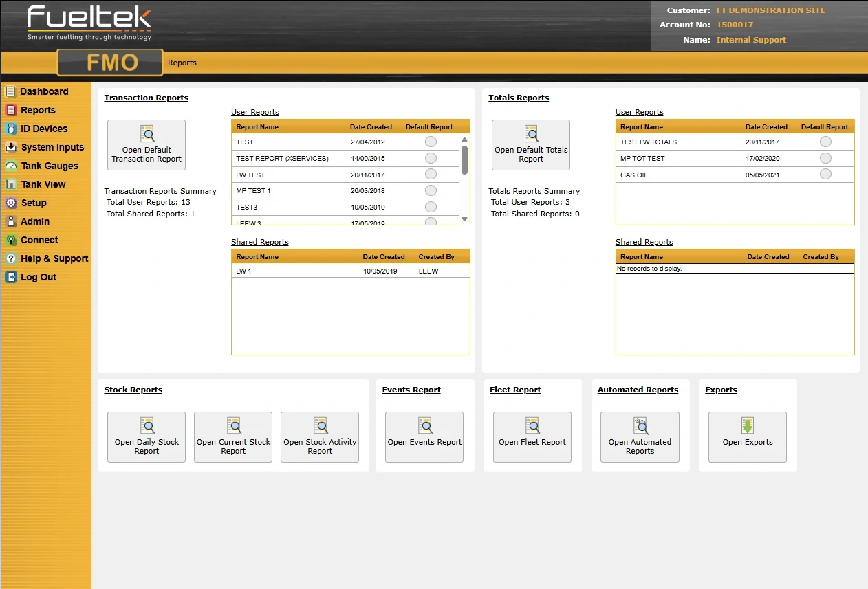
Task: Open Stock Activity Report
Action: (320, 437)
